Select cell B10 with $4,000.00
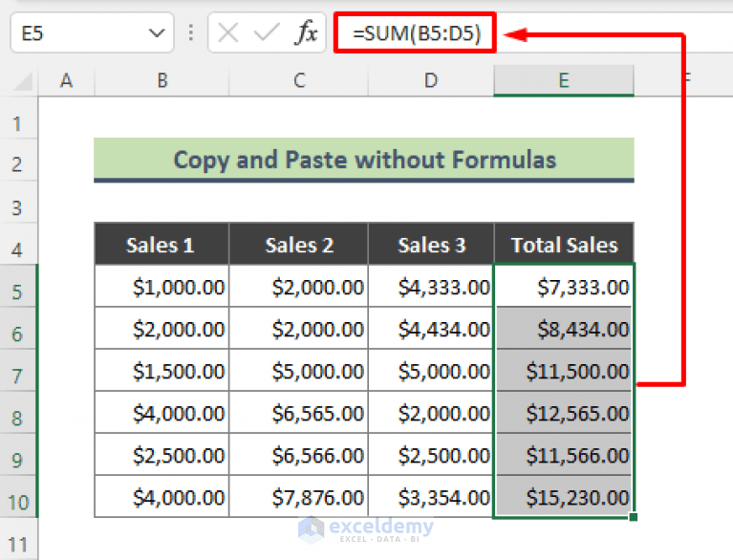The width and height of the screenshot is (733, 560). point(162,496)
